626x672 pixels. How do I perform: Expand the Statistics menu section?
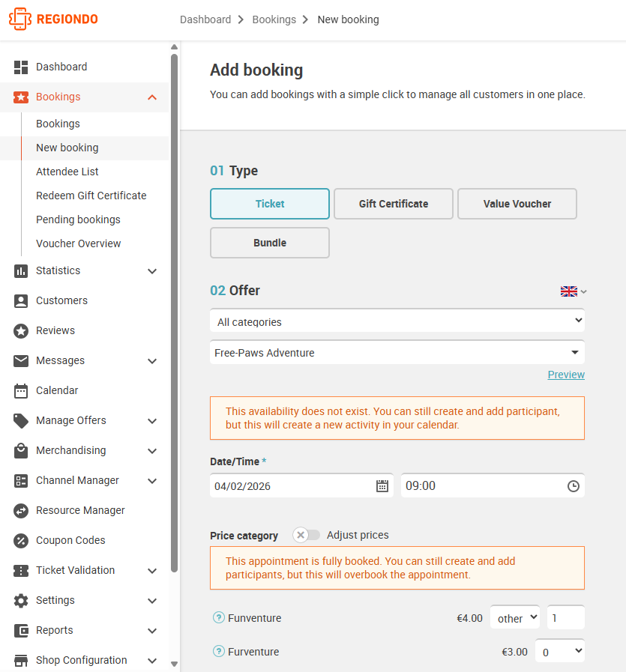[85, 271]
